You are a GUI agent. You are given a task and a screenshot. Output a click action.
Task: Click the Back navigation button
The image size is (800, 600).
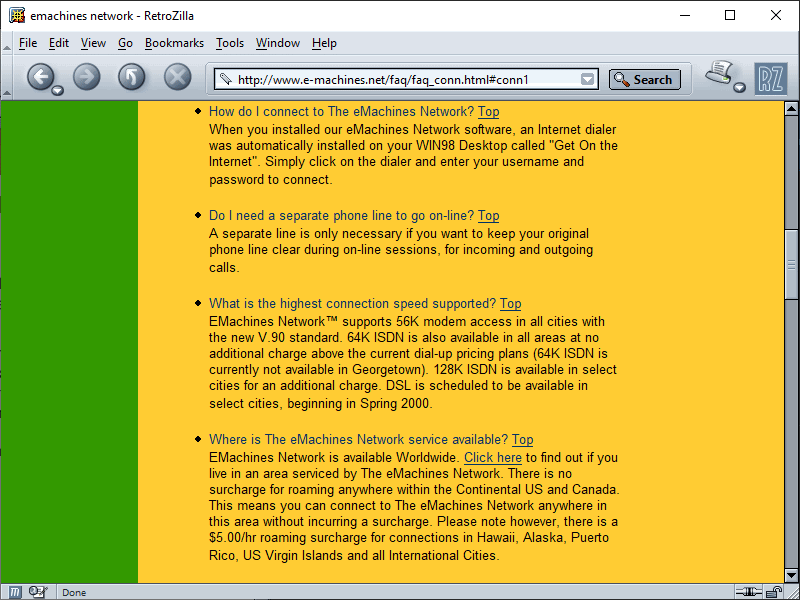pos(39,77)
